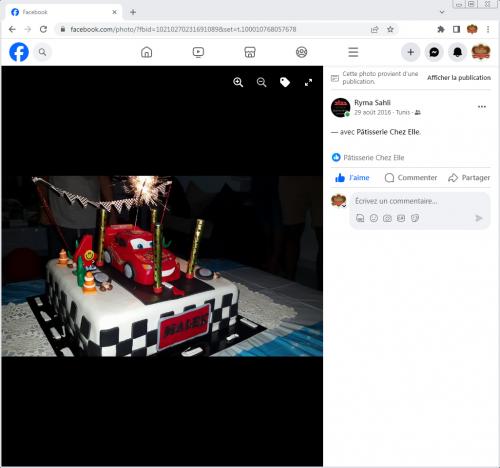This screenshot has width=500, height=468.
Task: Open Ryma Sahli profile name
Action: point(372,103)
